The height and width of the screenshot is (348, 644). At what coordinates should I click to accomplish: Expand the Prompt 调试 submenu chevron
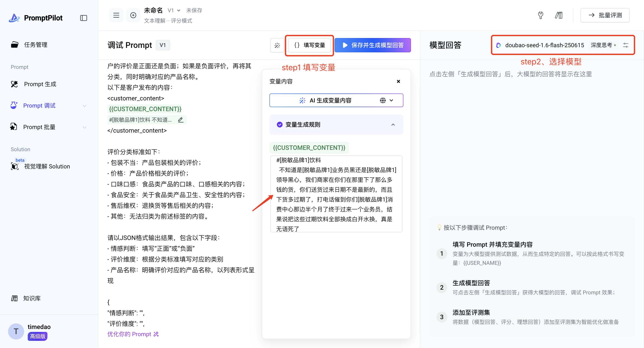[85, 106]
